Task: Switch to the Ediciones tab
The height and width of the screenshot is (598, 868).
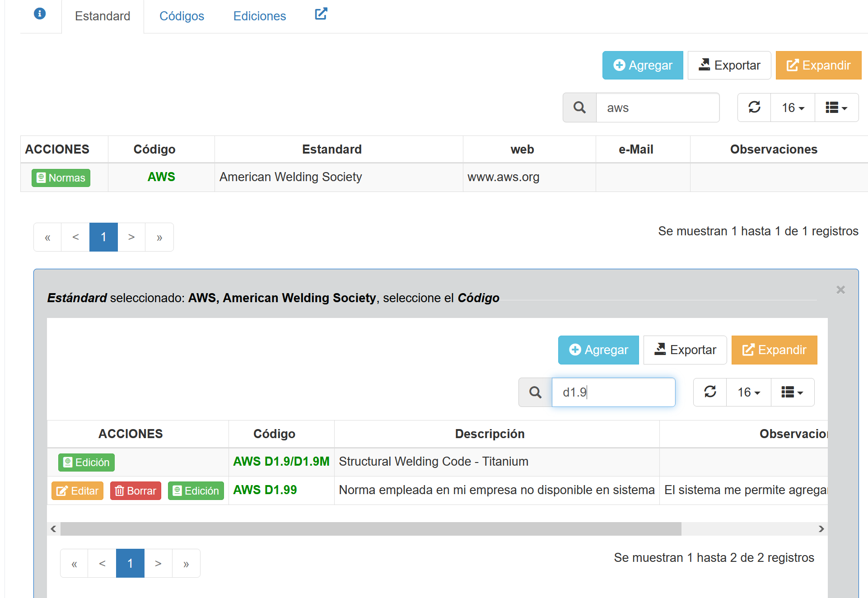Action: coord(259,16)
